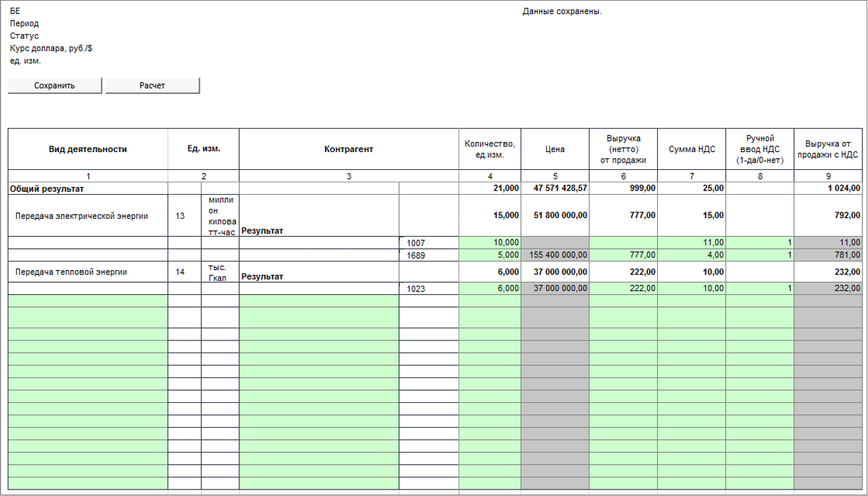Click quantity cell 5,000 in row 1689

pos(489,254)
